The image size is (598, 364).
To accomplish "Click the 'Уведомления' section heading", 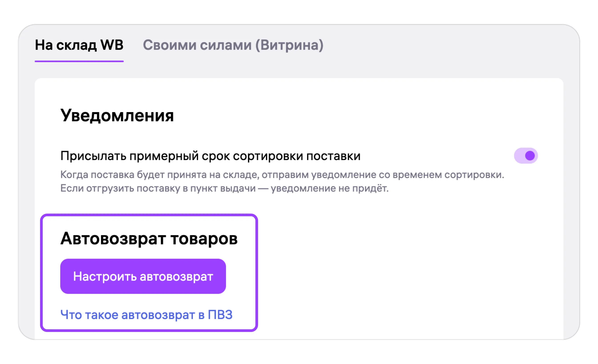I will pyautogui.click(x=117, y=115).
